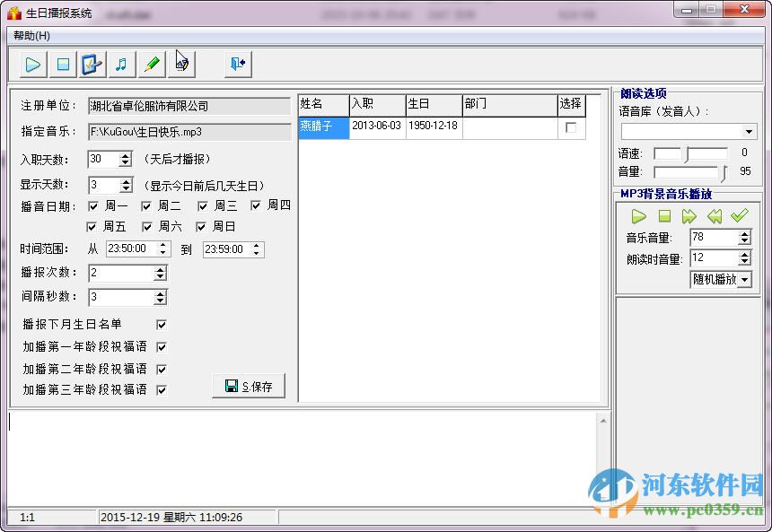The width and height of the screenshot is (772, 532).
Task: Increase 入职天数 using the up stepper
Action: point(126,154)
